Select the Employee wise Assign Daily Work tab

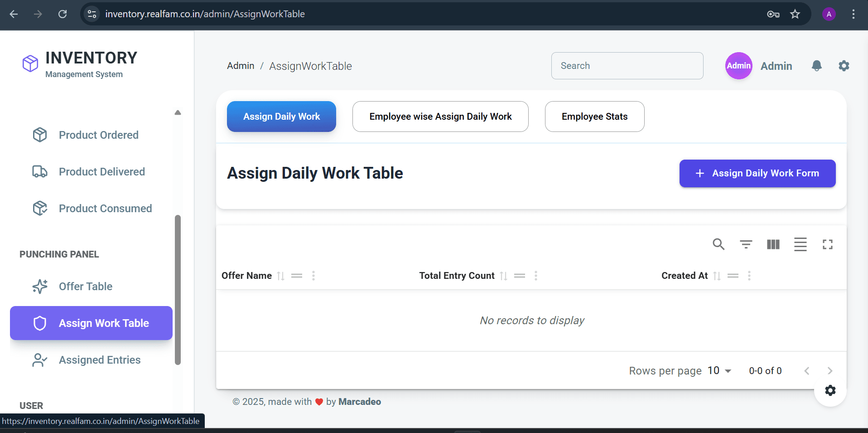[440, 117]
